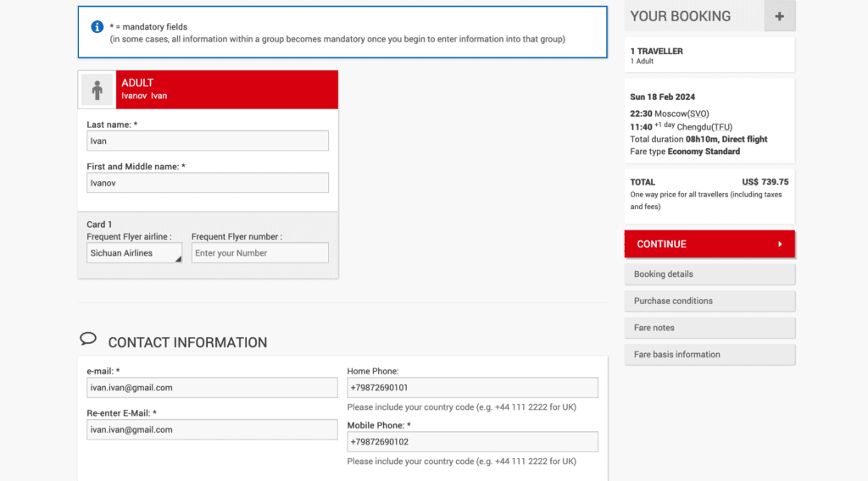Click the Last name input field
The width and height of the screenshot is (868, 481).
pos(208,141)
